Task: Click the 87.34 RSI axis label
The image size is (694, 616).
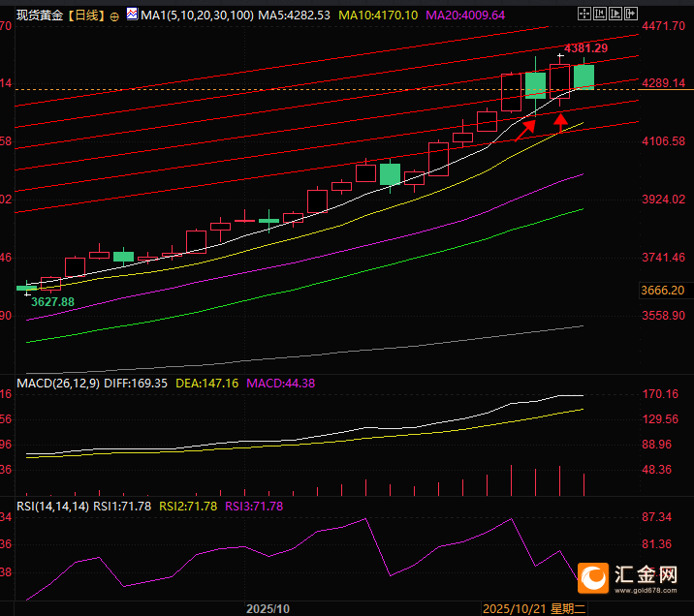Action: click(x=657, y=516)
